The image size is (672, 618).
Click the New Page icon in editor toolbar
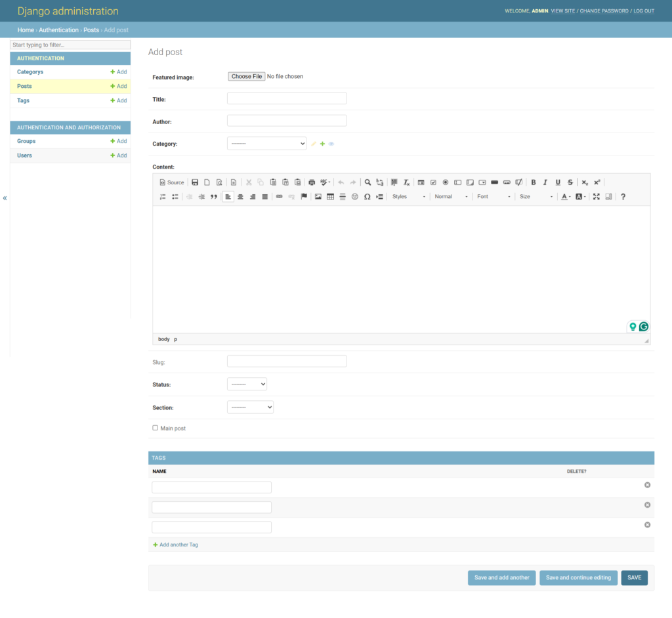pyautogui.click(x=207, y=182)
